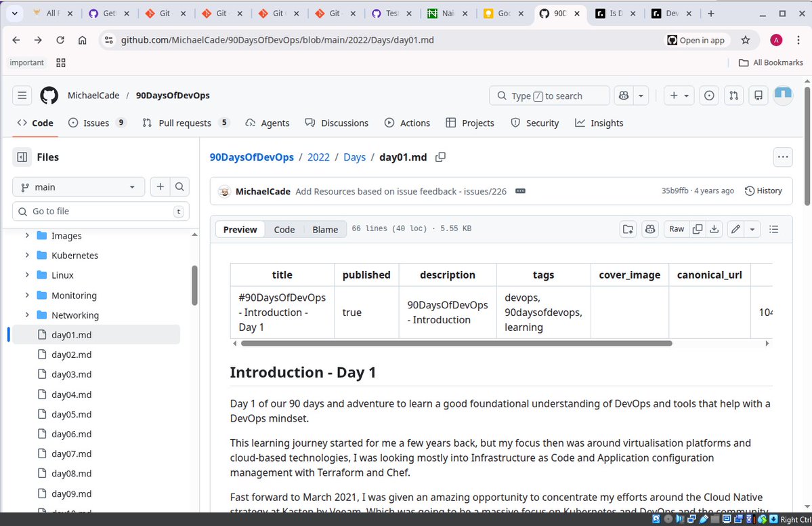Copy the day01.md file path
The height and width of the screenshot is (526, 812).
point(440,157)
